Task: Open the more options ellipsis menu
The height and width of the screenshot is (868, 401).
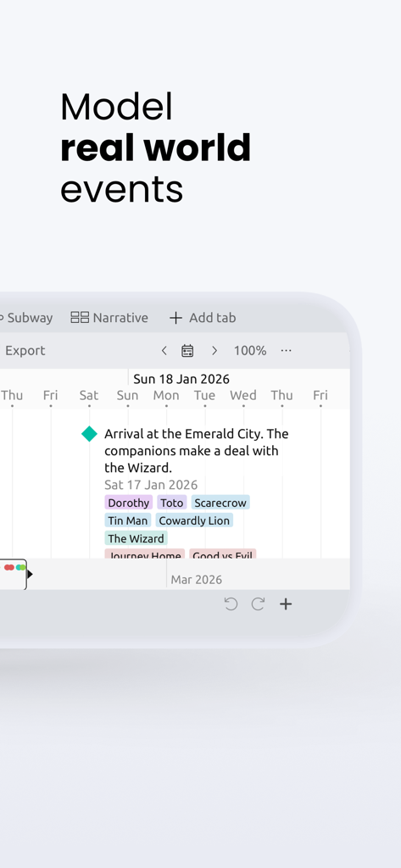Action: tap(286, 350)
